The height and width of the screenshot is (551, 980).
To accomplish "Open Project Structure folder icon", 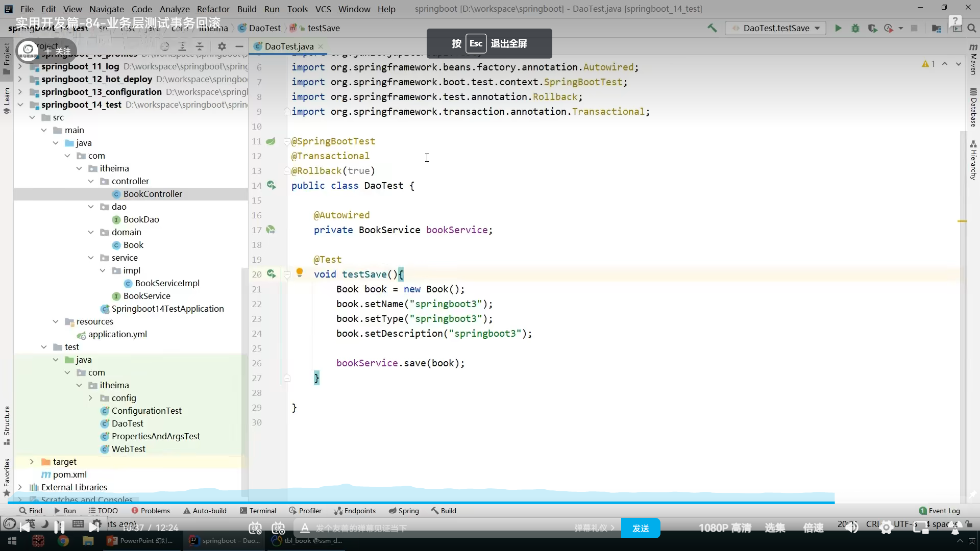I will pyautogui.click(x=936, y=28).
